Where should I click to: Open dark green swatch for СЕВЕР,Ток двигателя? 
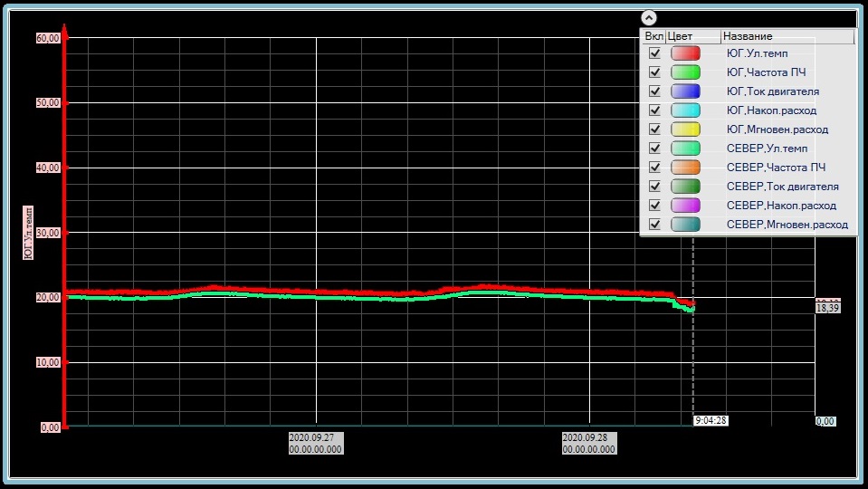coord(685,186)
